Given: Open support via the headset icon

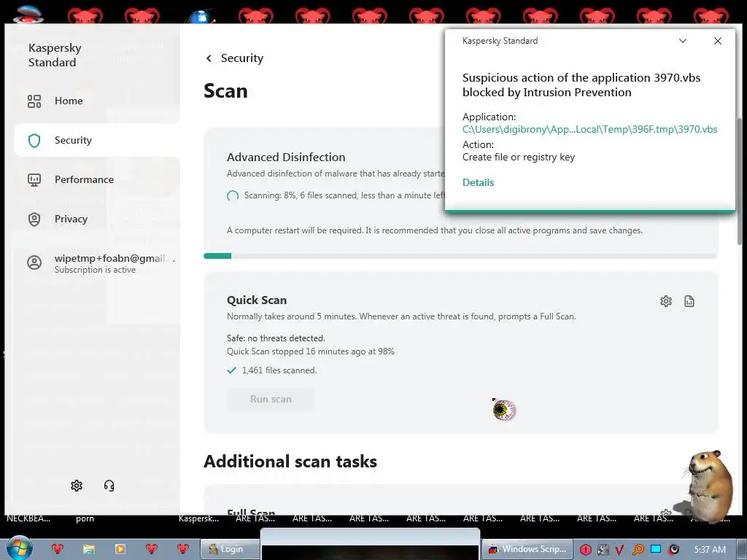Looking at the screenshot, I should click(109, 485).
